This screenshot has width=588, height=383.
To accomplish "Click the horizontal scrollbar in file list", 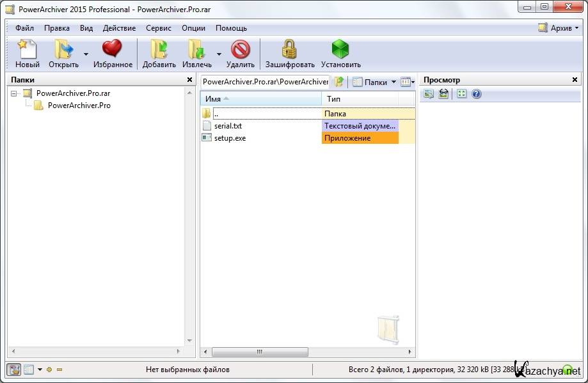I will pyautogui.click(x=260, y=352).
